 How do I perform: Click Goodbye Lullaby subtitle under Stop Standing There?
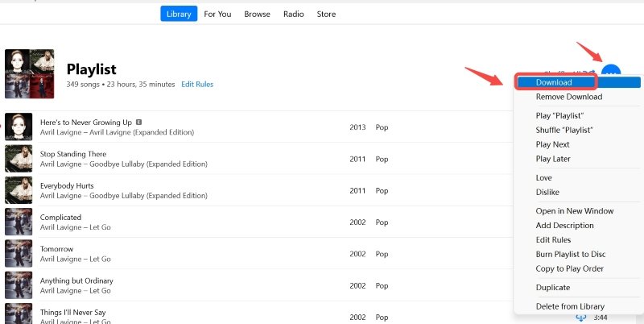148,164
